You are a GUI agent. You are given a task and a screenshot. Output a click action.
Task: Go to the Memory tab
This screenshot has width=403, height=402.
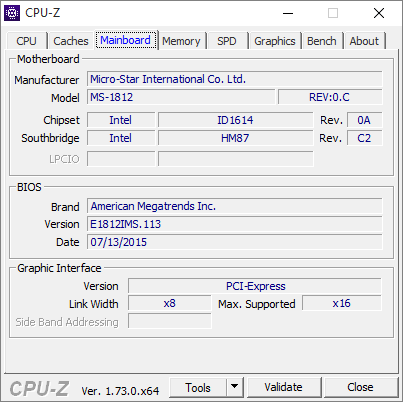pos(181,41)
